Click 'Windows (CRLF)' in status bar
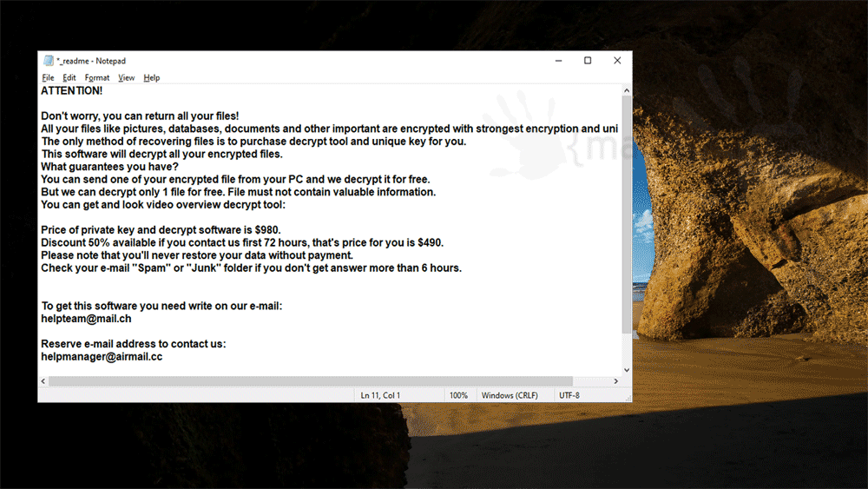The height and width of the screenshot is (489, 868). pyautogui.click(x=510, y=395)
